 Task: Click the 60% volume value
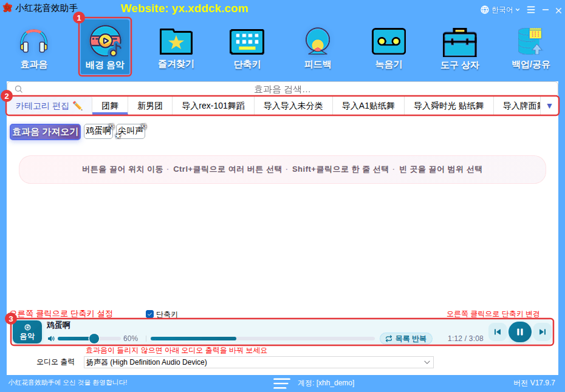(x=131, y=339)
